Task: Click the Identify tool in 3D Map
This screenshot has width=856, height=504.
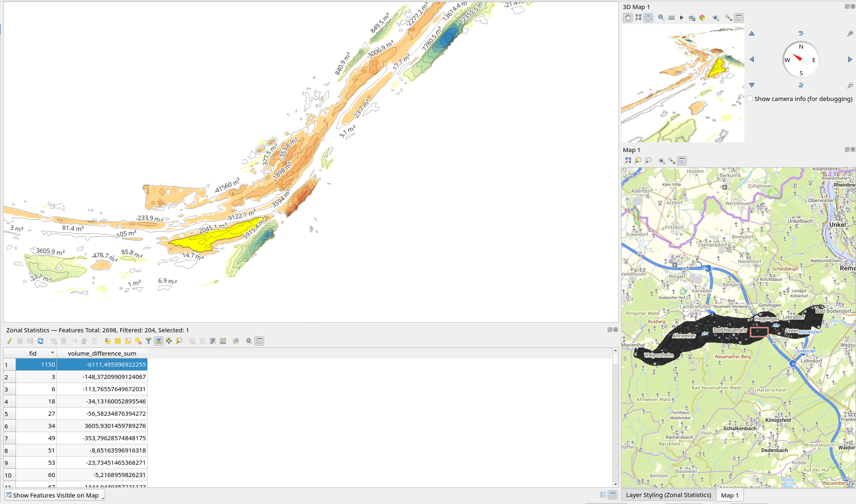Action: (x=661, y=18)
